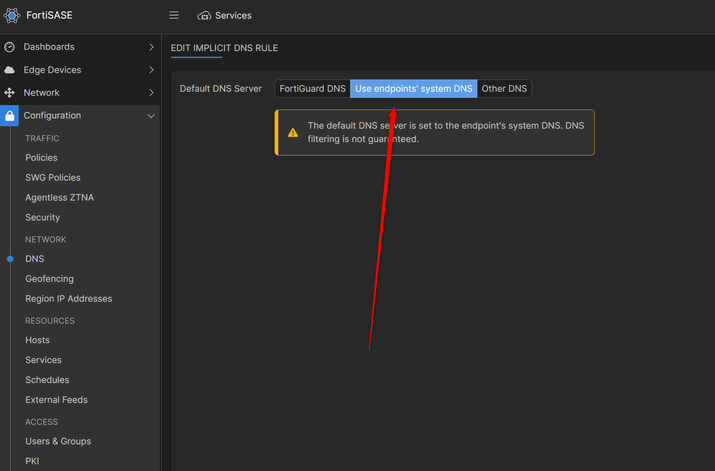Click the Edge Devices cloud icon

[x=10, y=70]
